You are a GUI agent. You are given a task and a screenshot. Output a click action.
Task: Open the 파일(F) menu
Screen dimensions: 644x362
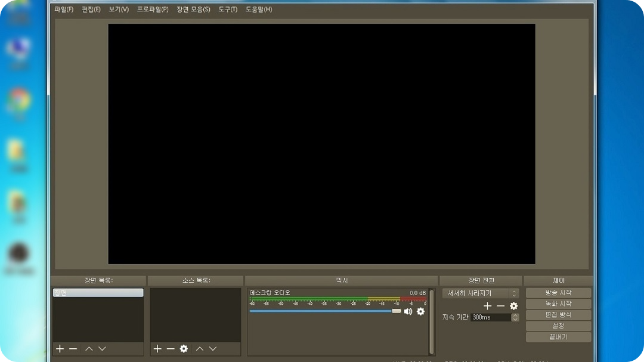coord(64,10)
